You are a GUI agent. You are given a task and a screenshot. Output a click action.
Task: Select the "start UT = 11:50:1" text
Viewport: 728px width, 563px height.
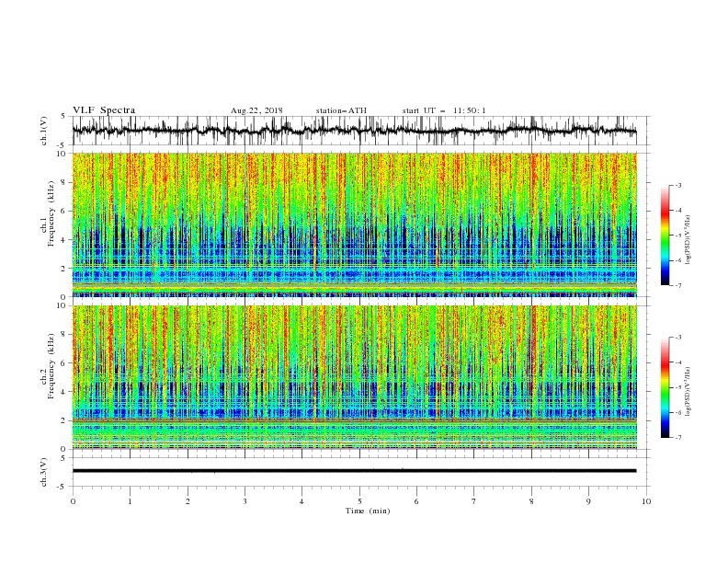coord(444,110)
